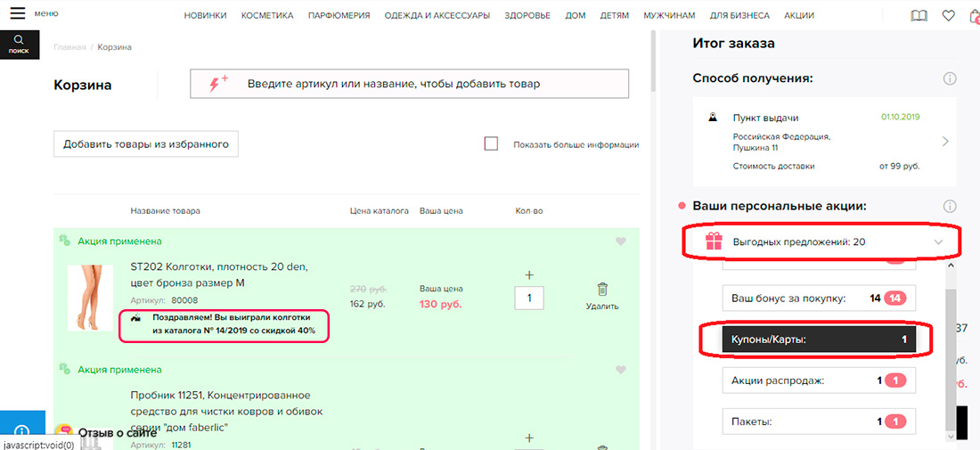Select Купоны/Карты item
The height and width of the screenshot is (450, 980).
[x=819, y=340]
